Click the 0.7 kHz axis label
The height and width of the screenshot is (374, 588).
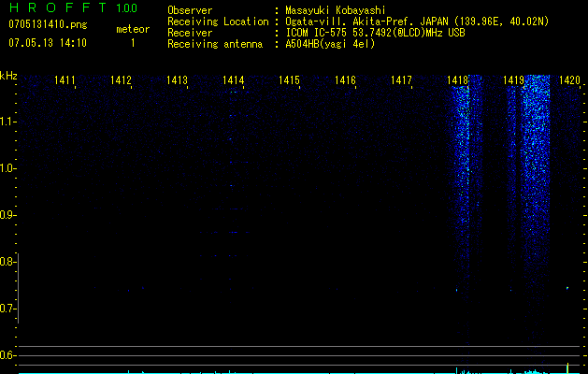pos(7,309)
